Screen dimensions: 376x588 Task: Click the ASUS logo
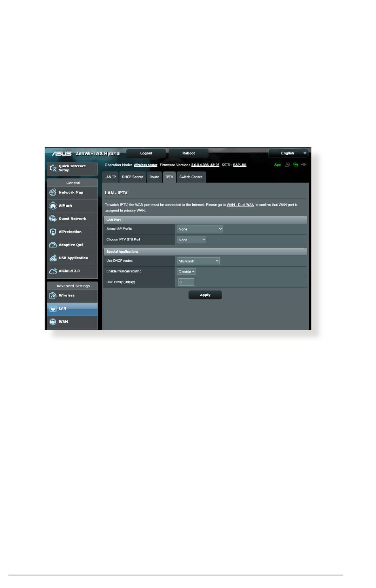[x=62, y=153]
